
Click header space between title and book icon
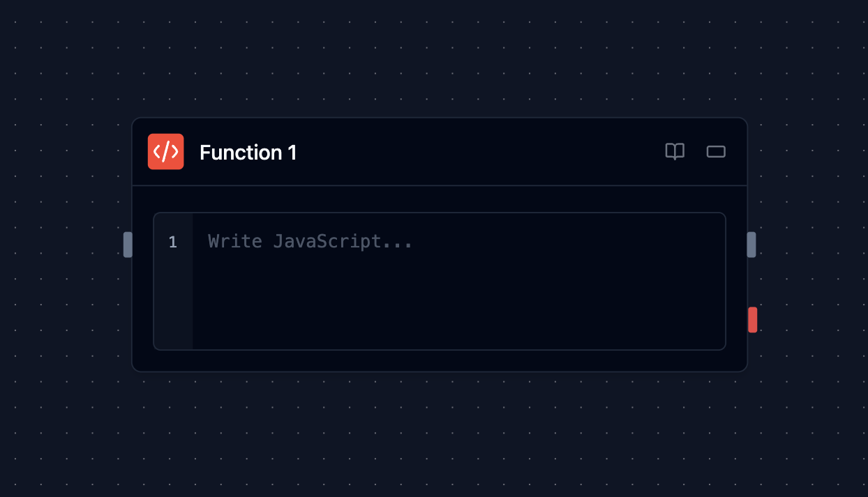pyautogui.click(x=481, y=152)
